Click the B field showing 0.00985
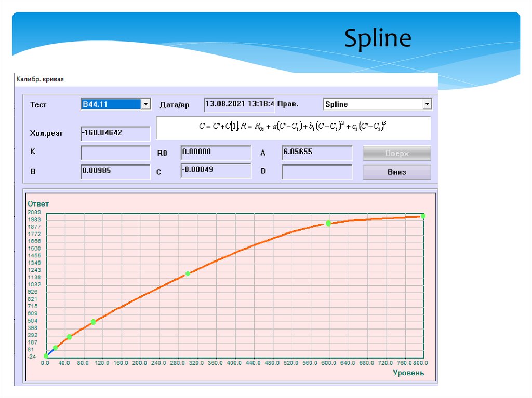 coord(115,172)
